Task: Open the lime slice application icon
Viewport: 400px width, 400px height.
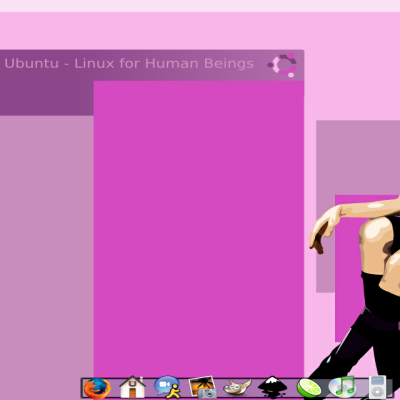Action: click(309, 388)
